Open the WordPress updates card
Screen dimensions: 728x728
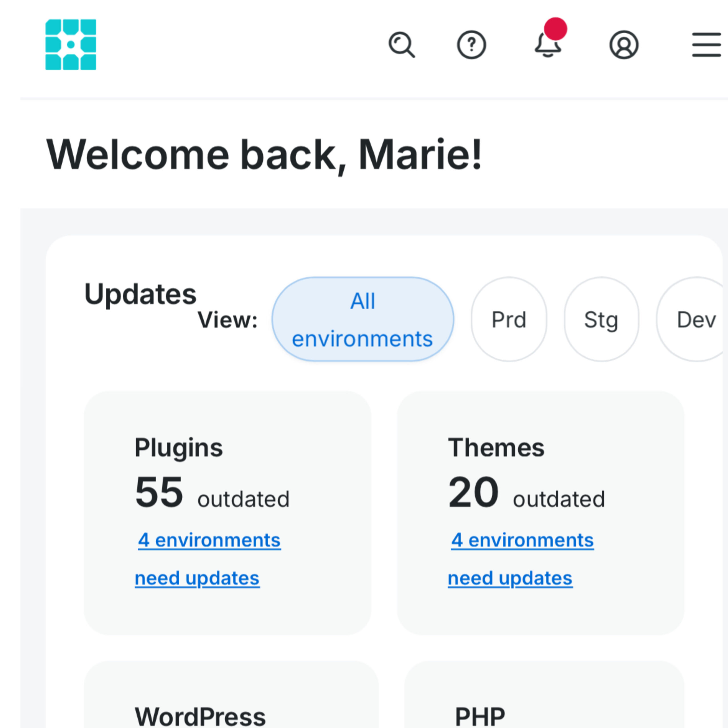tap(231, 694)
